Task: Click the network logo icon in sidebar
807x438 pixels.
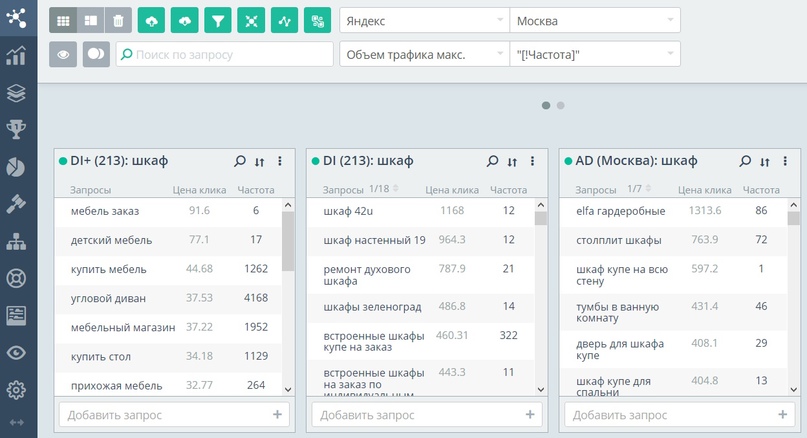Action: tap(16, 18)
